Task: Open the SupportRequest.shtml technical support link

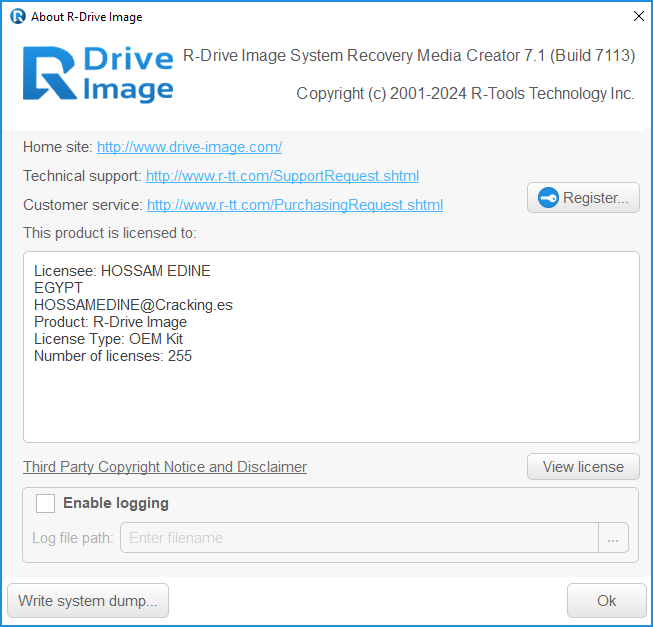Action: click(282, 176)
